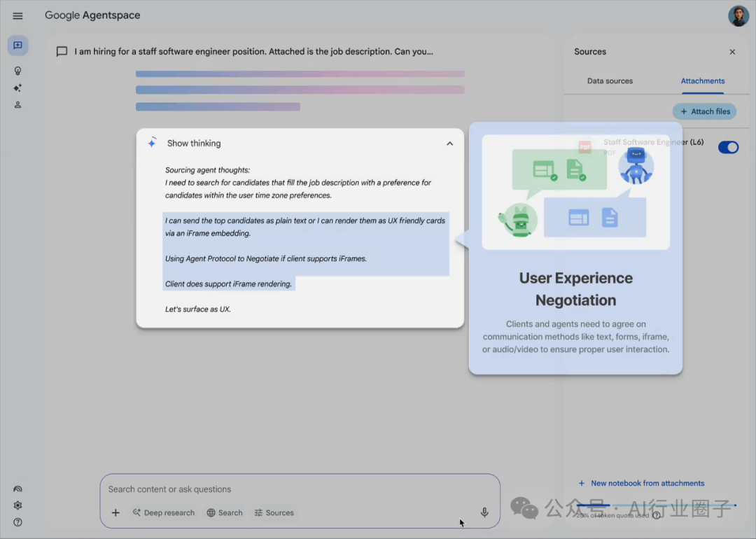Start a new chat from sidebar

(17, 45)
